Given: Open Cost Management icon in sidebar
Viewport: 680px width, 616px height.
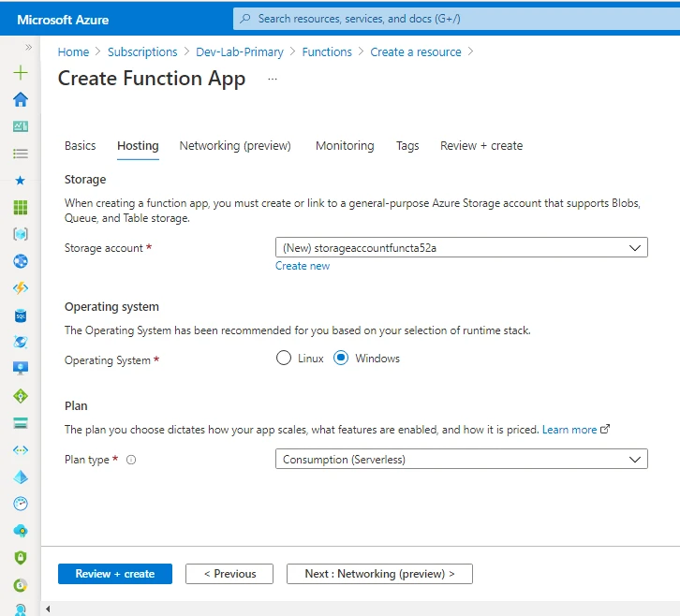Looking at the screenshot, I should pos(21,585).
